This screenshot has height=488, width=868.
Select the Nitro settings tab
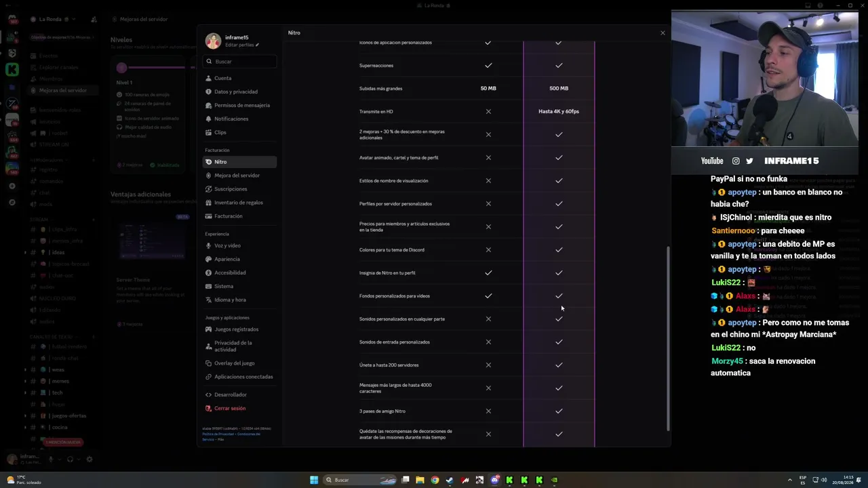coord(239,162)
